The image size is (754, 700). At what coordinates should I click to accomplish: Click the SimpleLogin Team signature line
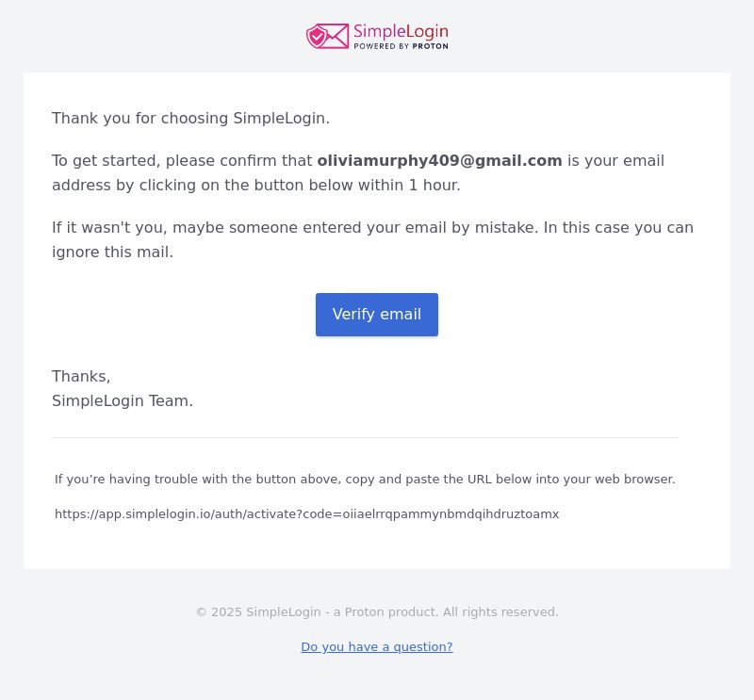point(123,401)
